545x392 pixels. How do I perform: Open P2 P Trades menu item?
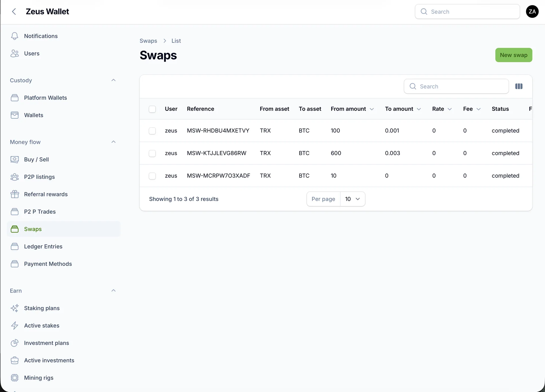click(64, 212)
